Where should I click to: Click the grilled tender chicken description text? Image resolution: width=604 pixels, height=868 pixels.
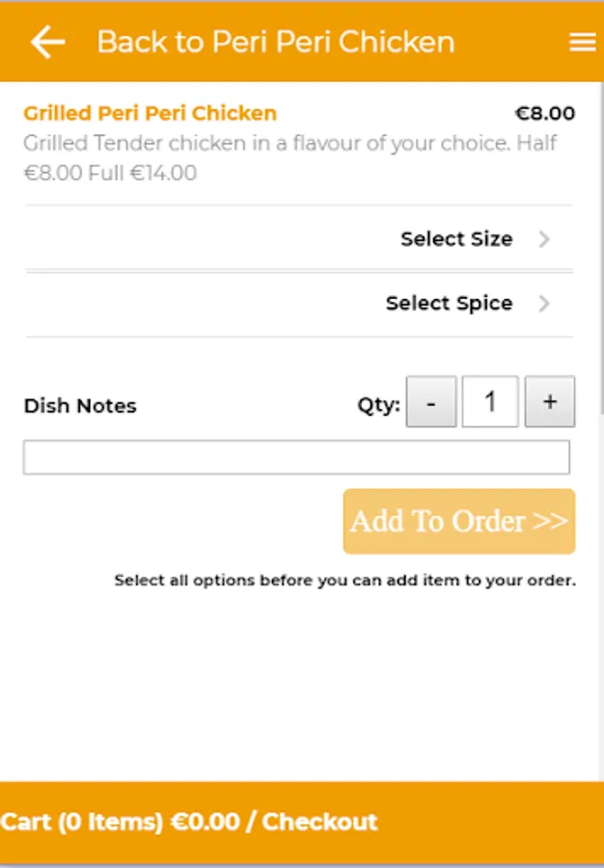pos(289,158)
